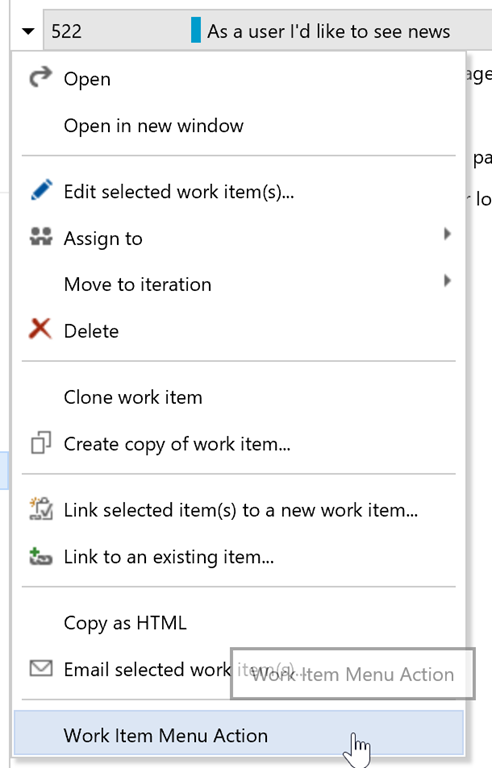
Task: Click the work item title 'As a user I'd like to see news'
Action: click(328, 31)
